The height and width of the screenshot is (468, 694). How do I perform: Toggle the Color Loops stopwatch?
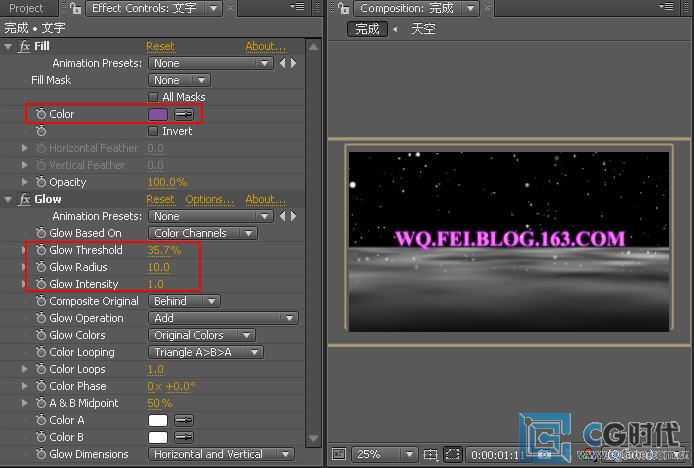[41, 369]
